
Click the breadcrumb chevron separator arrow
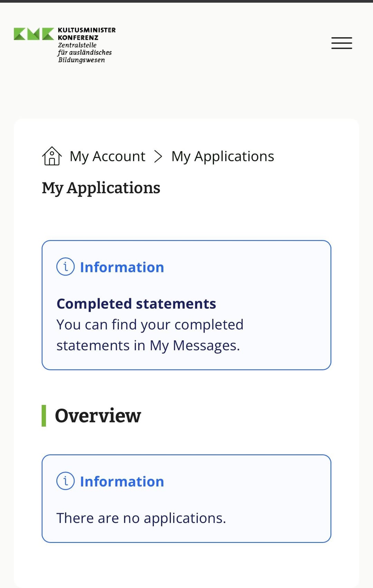158,157
